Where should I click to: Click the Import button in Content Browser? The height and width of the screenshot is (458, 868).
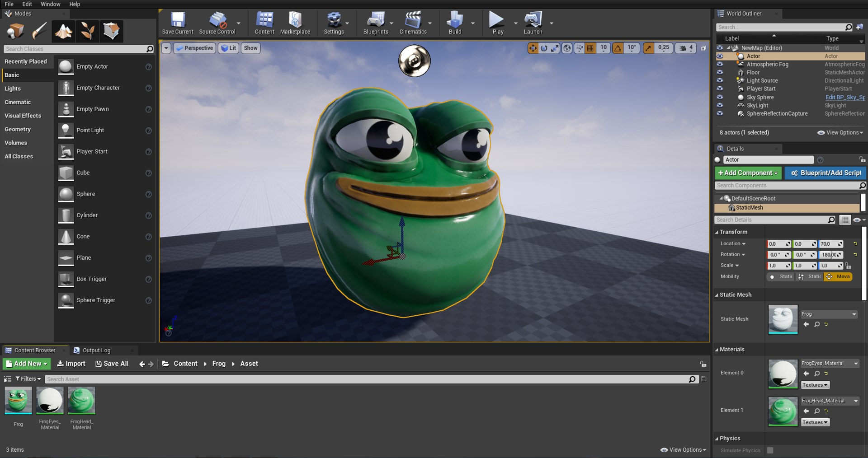(x=71, y=364)
